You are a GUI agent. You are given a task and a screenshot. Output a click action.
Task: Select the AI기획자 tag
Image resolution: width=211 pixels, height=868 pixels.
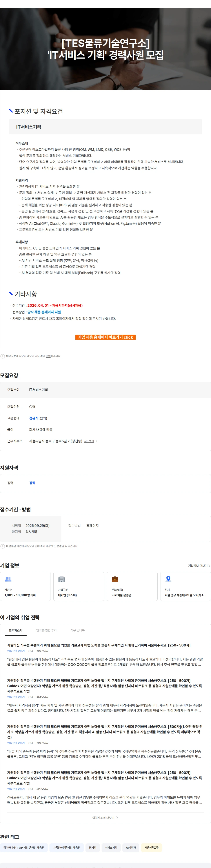tap(131, 848)
